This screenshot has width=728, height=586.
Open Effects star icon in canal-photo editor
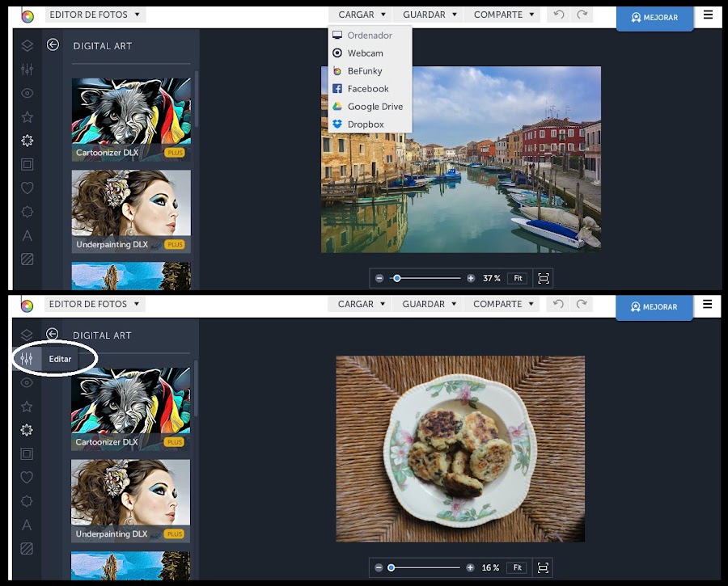tap(27, 117)
